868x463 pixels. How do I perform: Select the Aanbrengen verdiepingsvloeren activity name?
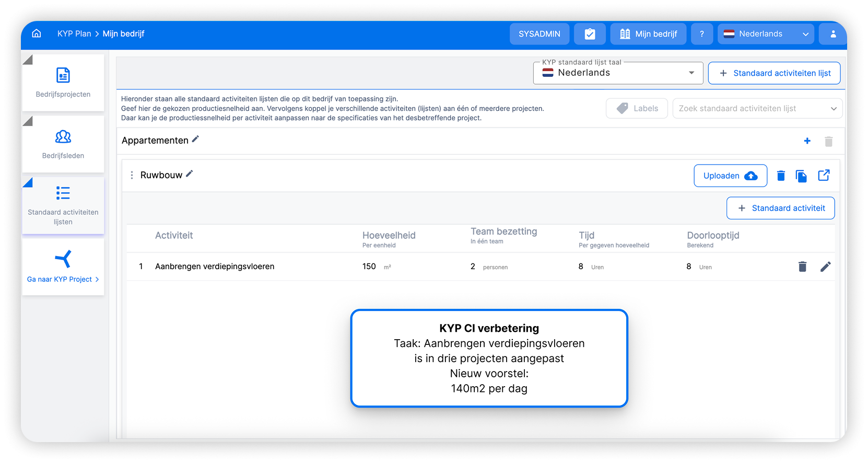click(x=215, y=267)
